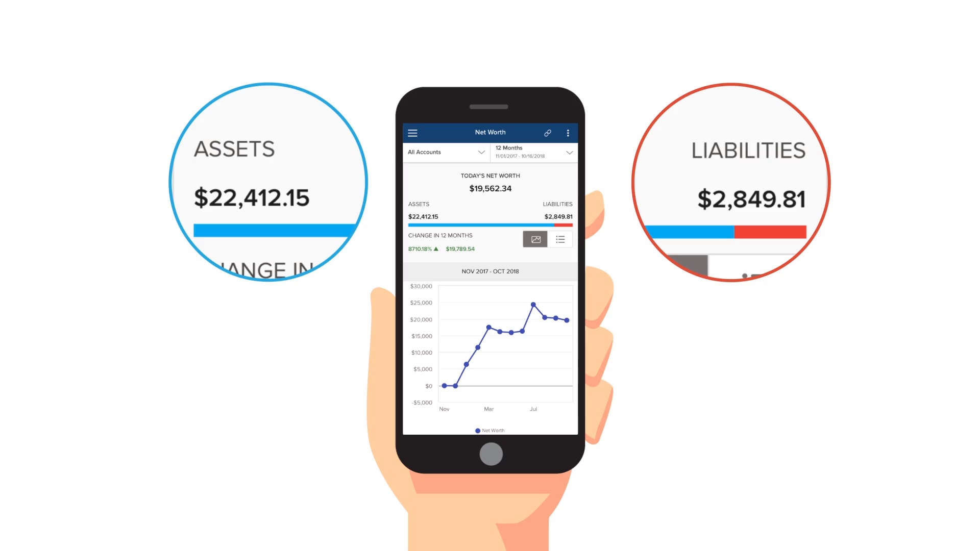Toggle the chart view for net worth
This screenshot has height=551, width=980.
click(x=536, y=239)
